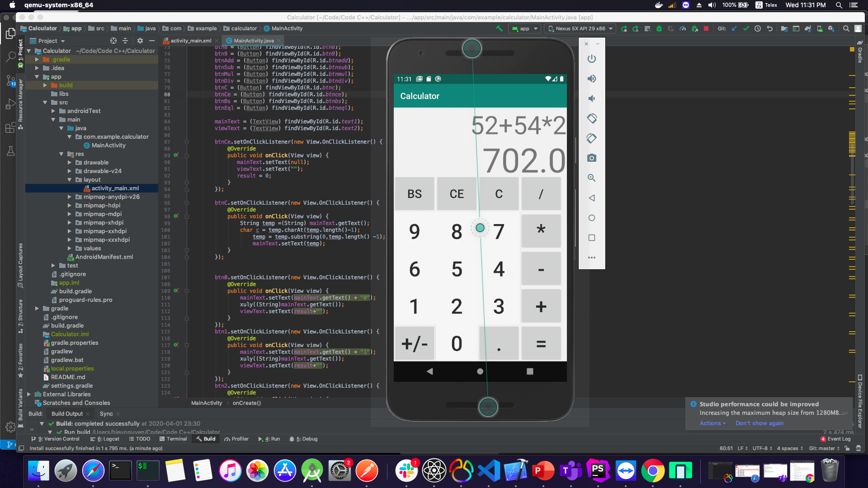
Task: Open extended controls with the ellipsis icon
Action: [x=592, y=258]
